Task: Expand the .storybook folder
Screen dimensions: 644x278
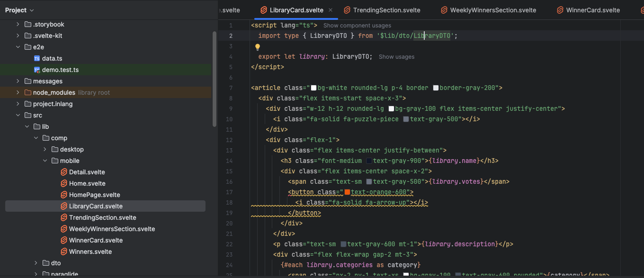Action: click(x=18, y=24)
